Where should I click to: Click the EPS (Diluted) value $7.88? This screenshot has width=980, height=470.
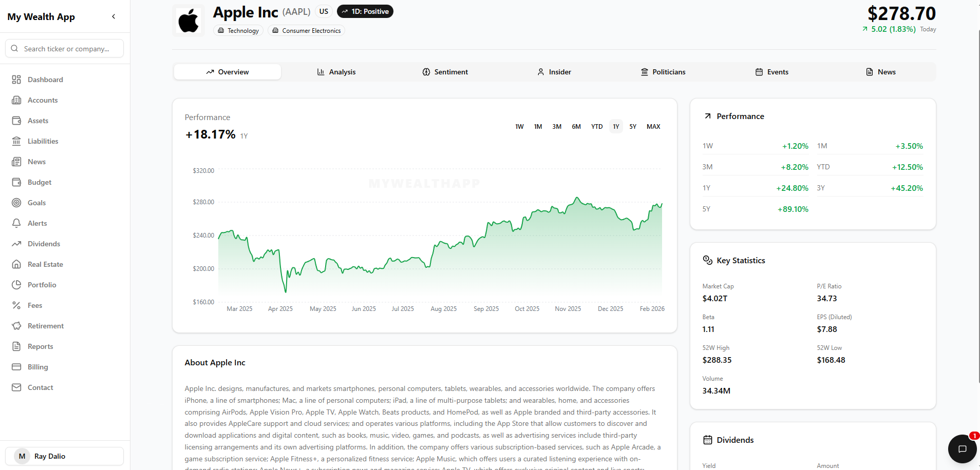tap(827, 329)
